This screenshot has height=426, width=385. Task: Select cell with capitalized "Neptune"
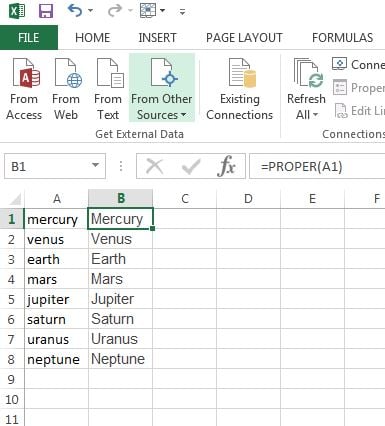point(121,359)
